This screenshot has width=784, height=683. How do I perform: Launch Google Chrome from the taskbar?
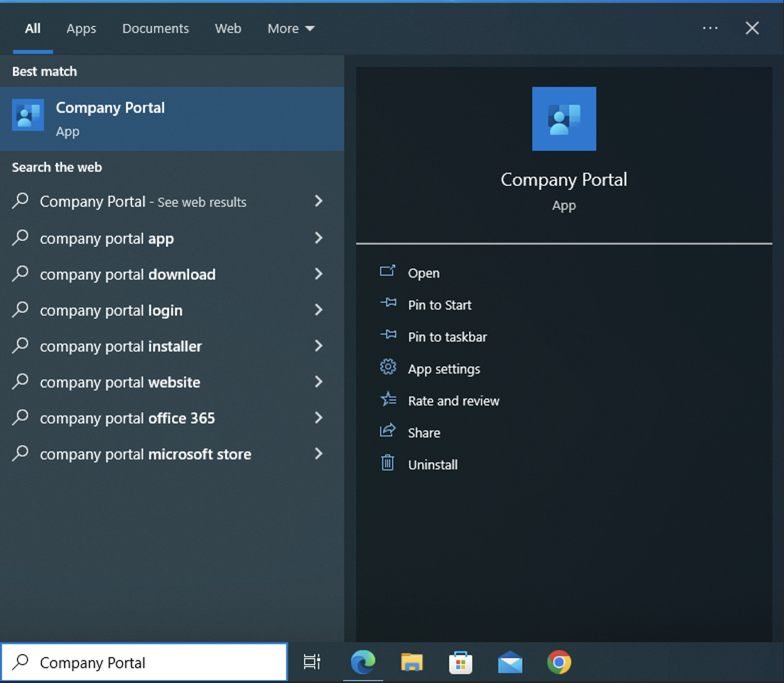point(558,662)
